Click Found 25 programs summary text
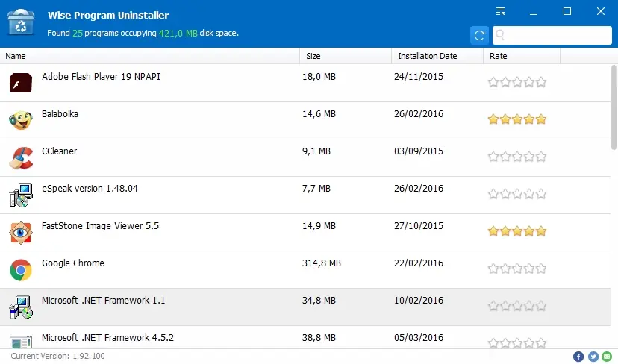This screenshot has height=364, width=618. point(143,33)
